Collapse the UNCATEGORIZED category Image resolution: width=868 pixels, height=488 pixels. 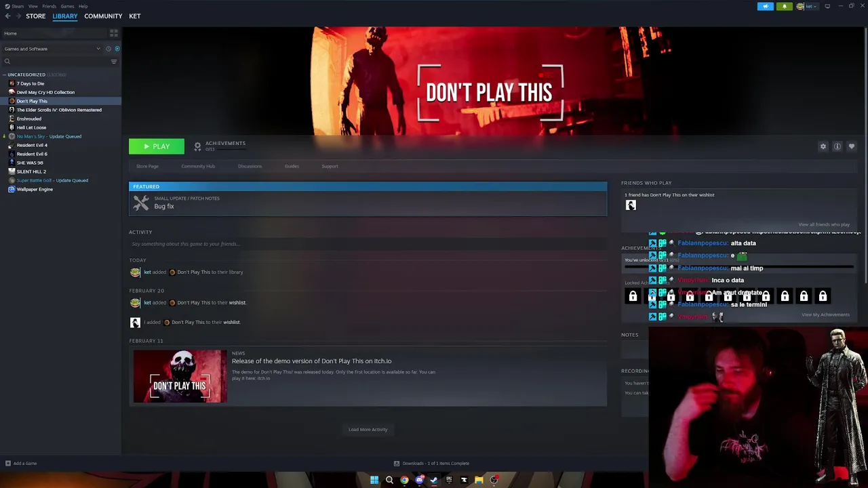[26, 75]
